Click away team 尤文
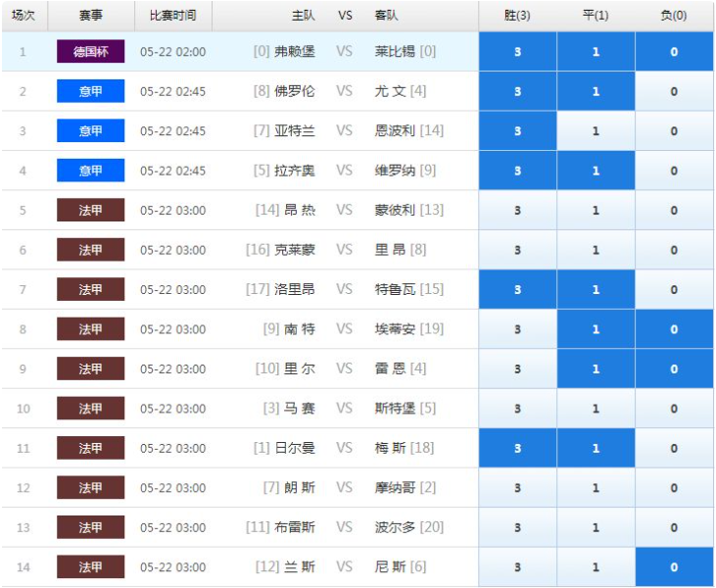This screenshot has height=588, width=716. tap(391, 91)
